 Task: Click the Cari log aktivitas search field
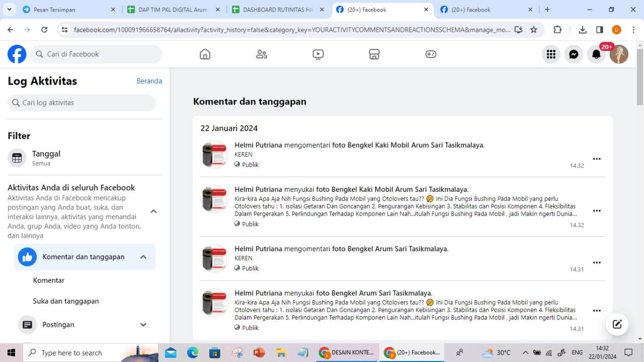[82, 103]
